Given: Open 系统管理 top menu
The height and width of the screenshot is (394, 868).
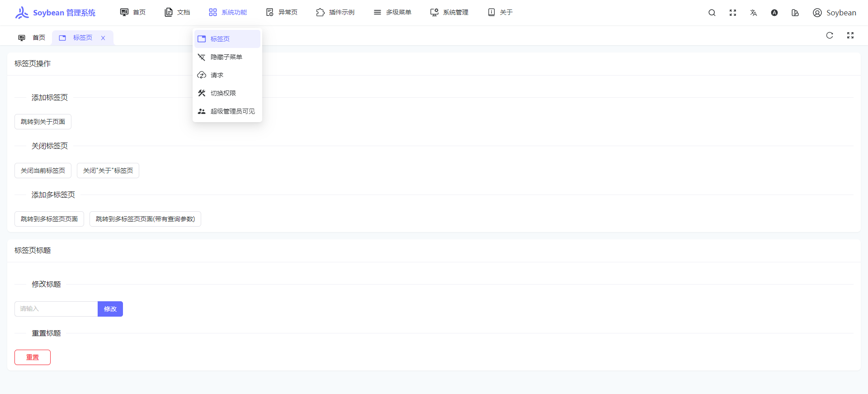Looking at the screenshot, I should click(449, 12).
